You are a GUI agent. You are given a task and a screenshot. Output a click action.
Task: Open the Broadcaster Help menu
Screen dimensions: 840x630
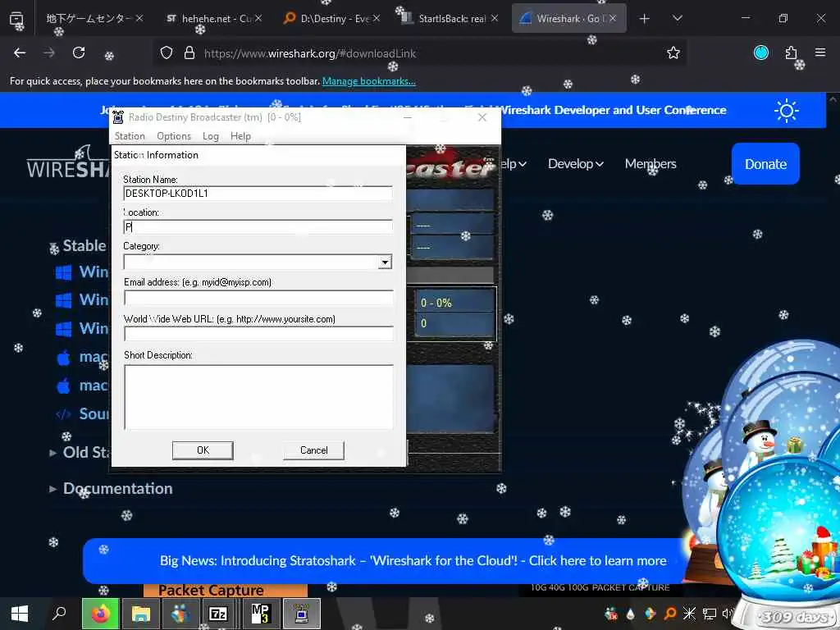[240, 136]
